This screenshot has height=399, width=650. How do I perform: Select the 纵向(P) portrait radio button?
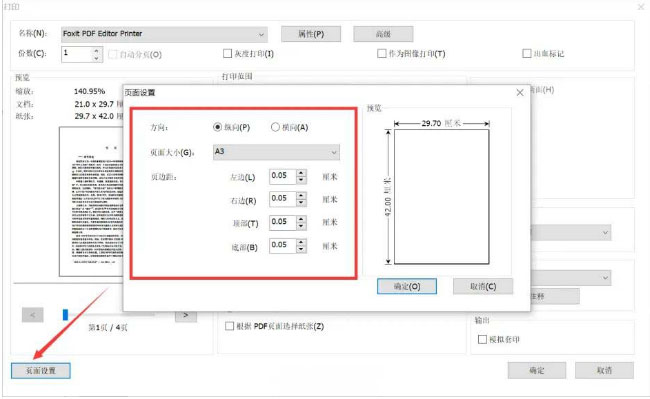(x=217, y=127)
